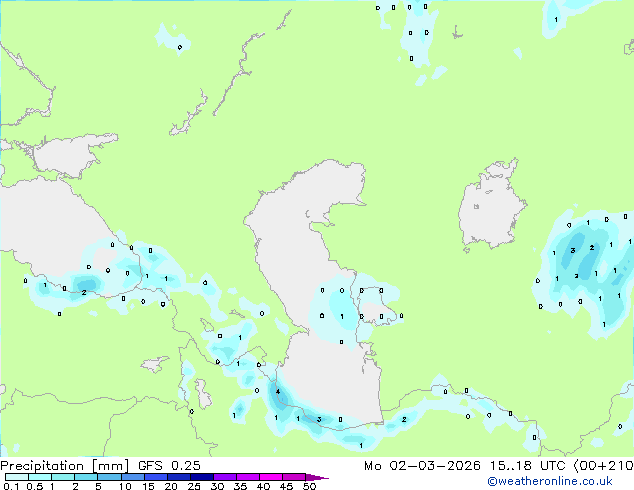This screenshot has height=490, width=634.
Task: Pick the 40 to 45 mm legend swatch
Action: click(271, 477)
